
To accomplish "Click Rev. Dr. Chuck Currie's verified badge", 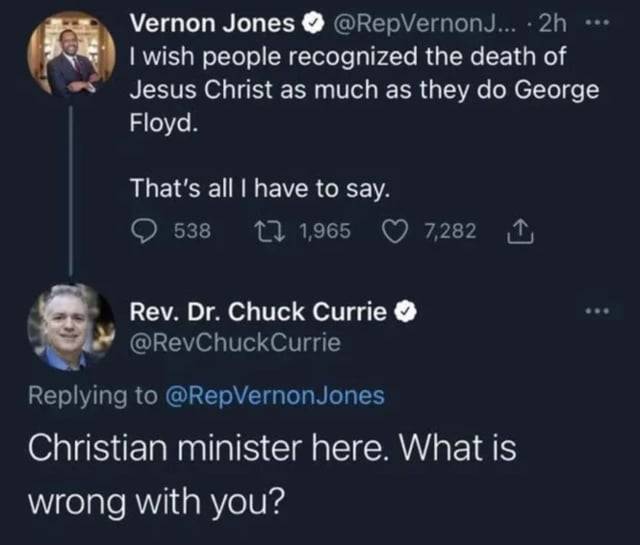I will tap(404, 312).
